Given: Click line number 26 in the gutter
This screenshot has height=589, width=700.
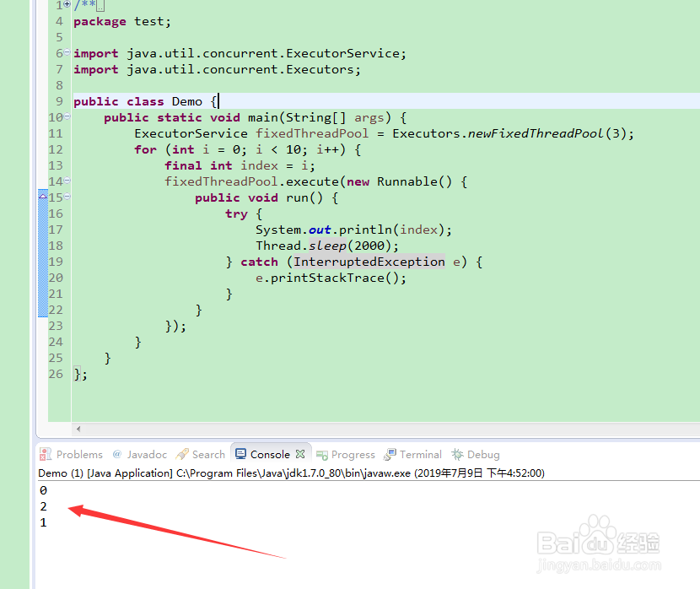Looking at the screenshot, I should (56, 374).
